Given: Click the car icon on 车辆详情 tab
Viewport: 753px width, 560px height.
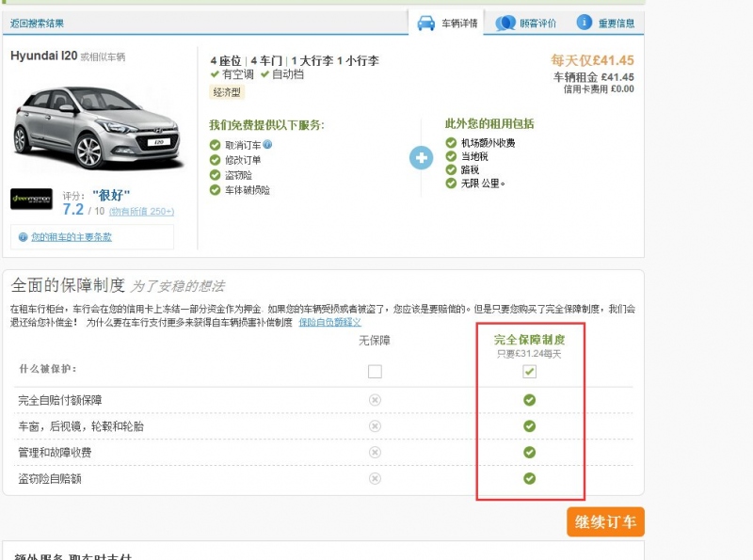Looking at the screenshot, I should click(x=425, y=23).
